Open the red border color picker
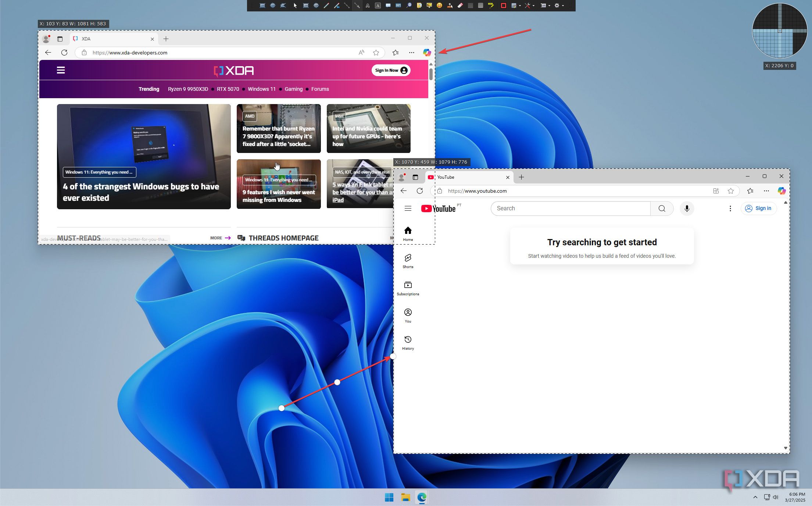This screenshot has height=506, width=812. (x=503, y=6)
